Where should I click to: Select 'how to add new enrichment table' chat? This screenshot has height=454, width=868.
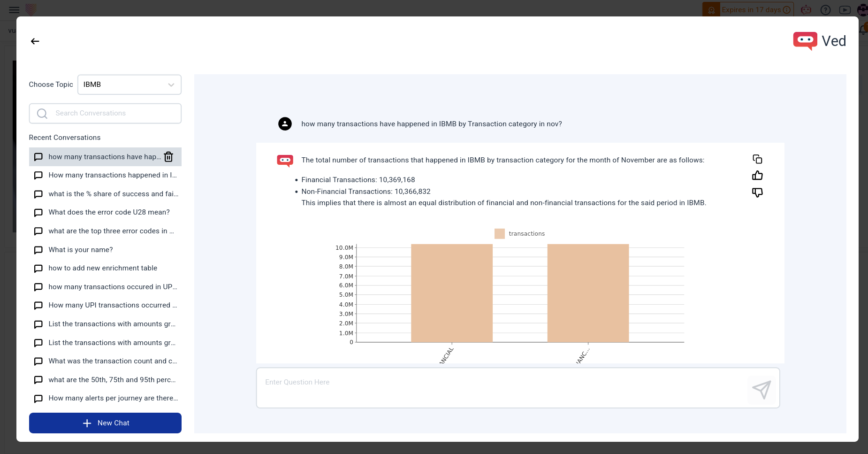[103, 268]
